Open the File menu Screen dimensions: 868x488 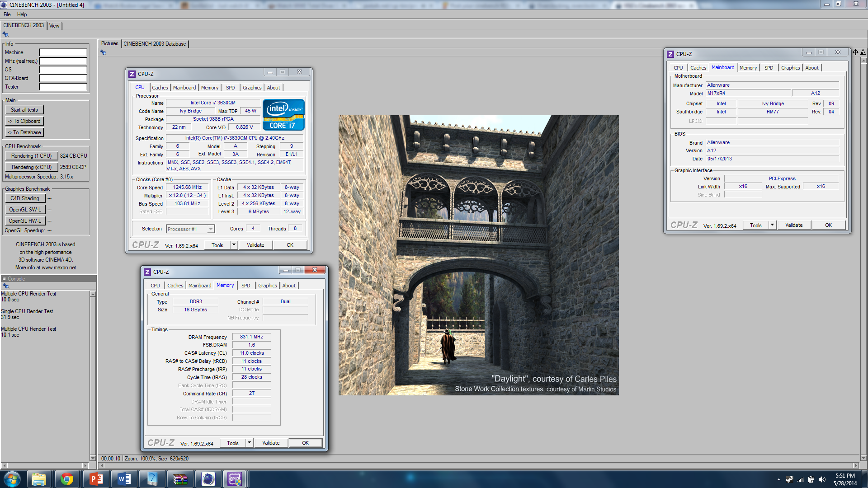pos(7,14)
